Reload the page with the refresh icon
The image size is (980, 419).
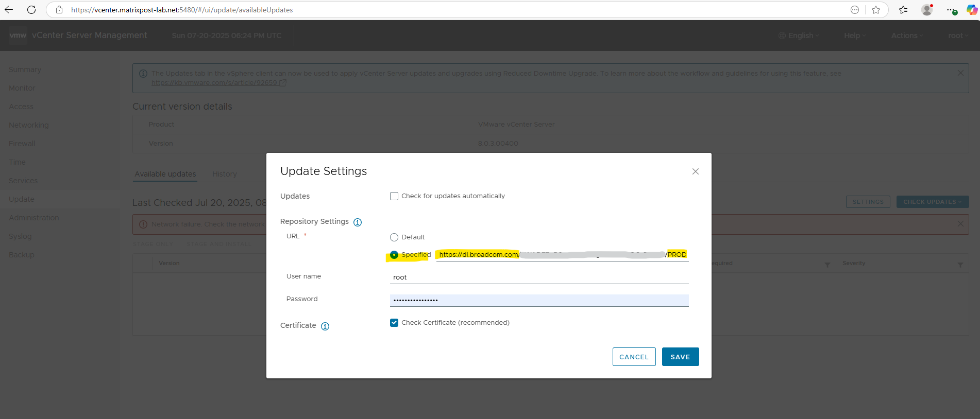(31, 10)
